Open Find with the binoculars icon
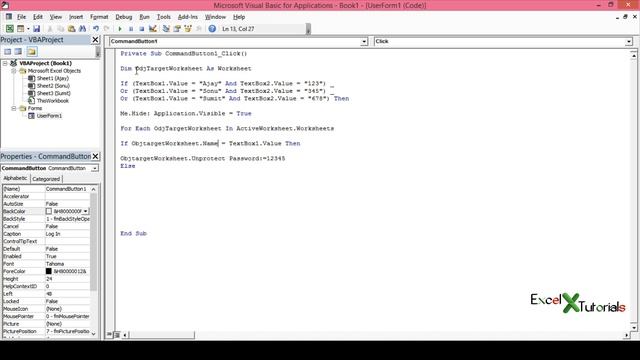 coord(82,29)
